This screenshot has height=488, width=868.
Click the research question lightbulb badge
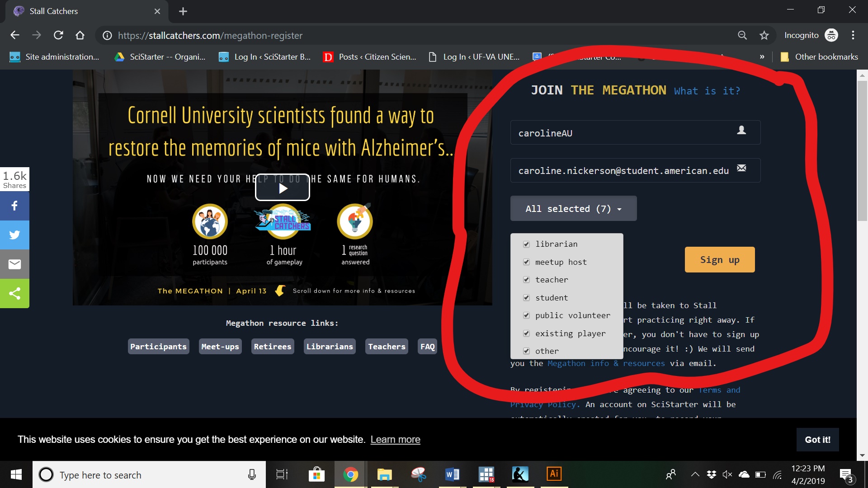355,221
